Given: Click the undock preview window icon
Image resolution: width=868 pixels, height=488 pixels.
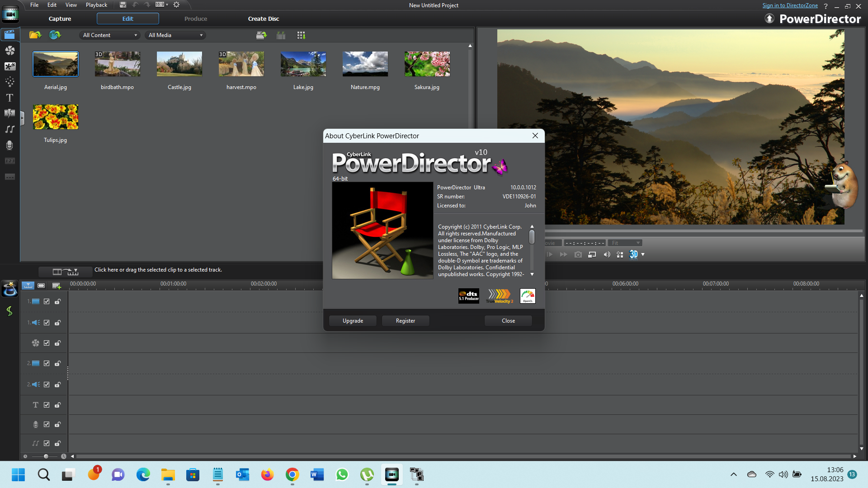Looking at the screenshot, I should point(592,254).
